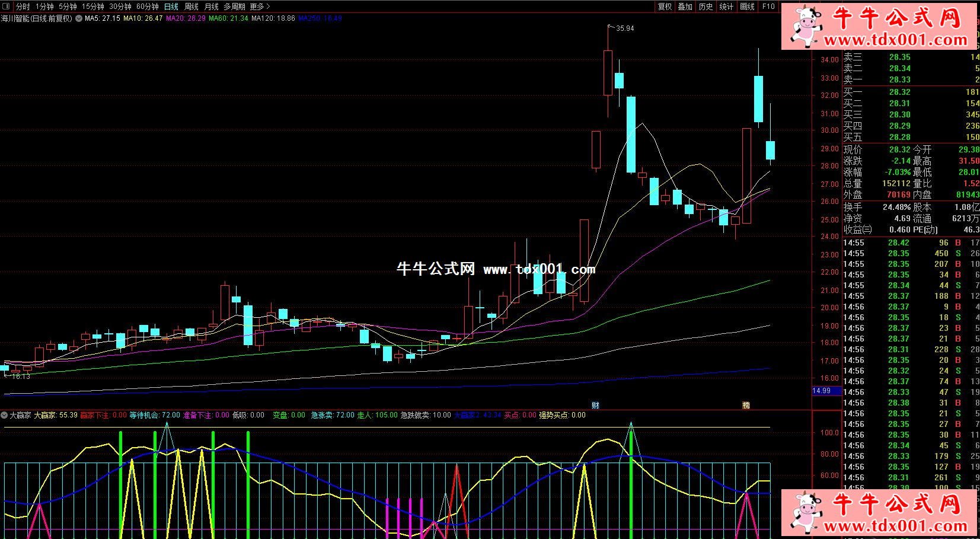
Task: Click the MA60: 21.34 indicator label
Action: [228, 18]
